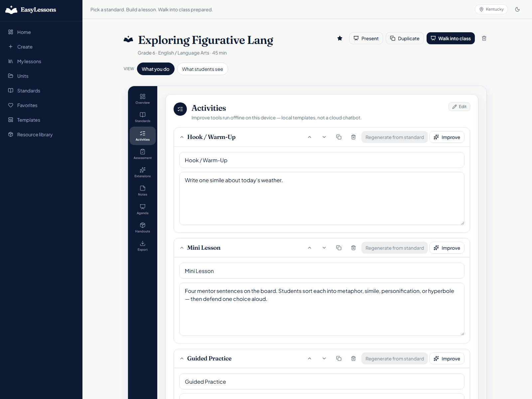Collapse the Mini Lesson card
This screenshot has height=399, width=532.
point(182,248)
